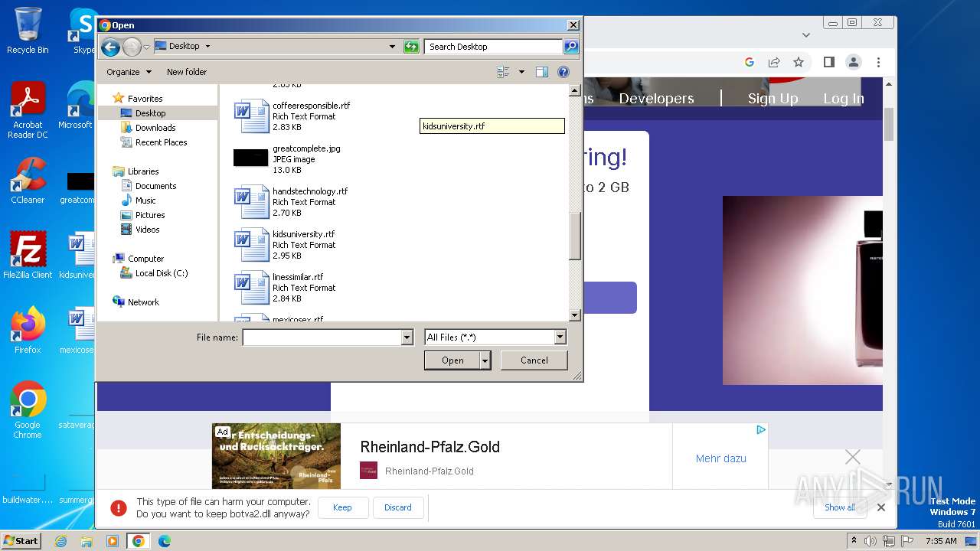Select Network in navigation pane
Screen dimensions: 980x551
(x=142, y=302)
